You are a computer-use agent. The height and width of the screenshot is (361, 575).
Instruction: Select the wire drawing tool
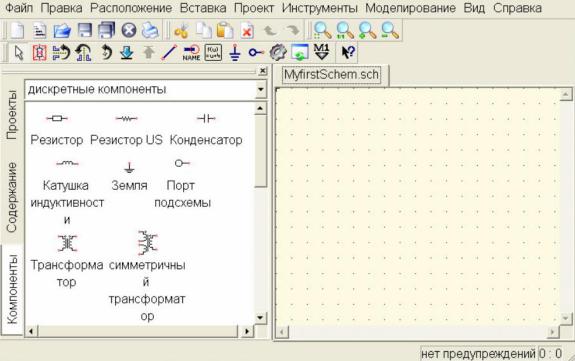(169, 53)
